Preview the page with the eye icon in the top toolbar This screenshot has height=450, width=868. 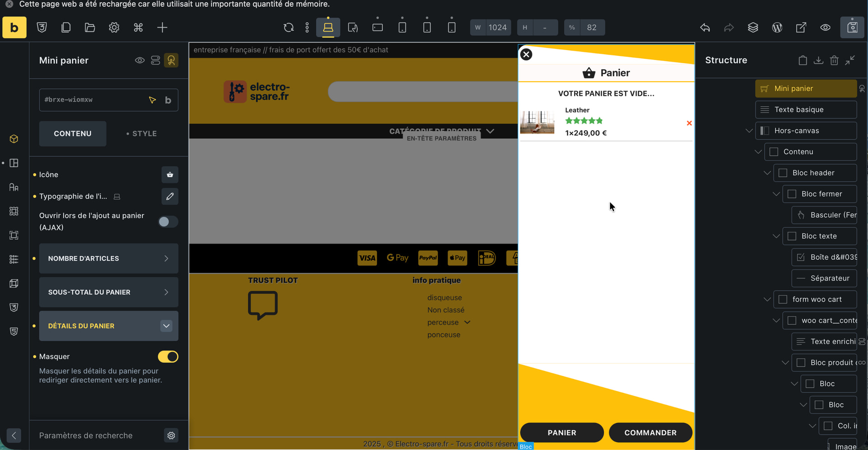pos(825,28)
